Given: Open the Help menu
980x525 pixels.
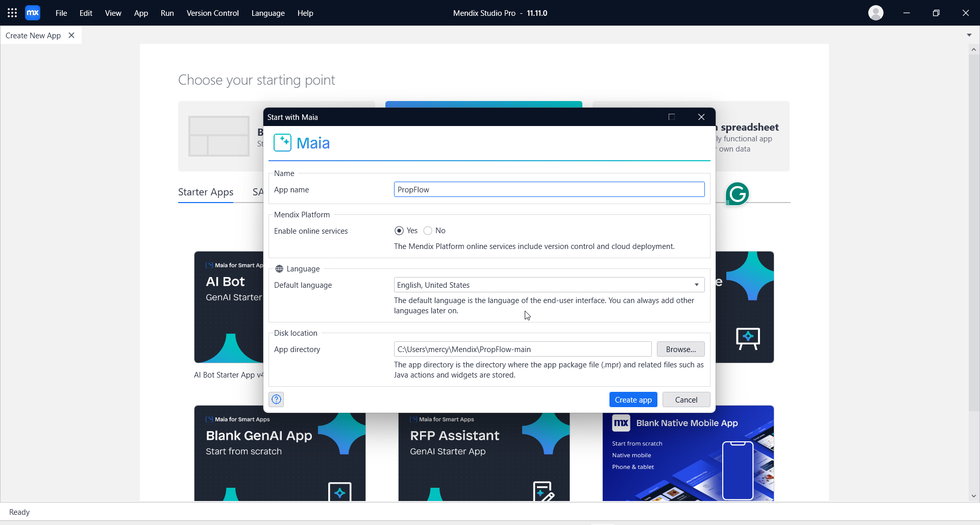Looking at the screenshot, I should pos(305,13).
